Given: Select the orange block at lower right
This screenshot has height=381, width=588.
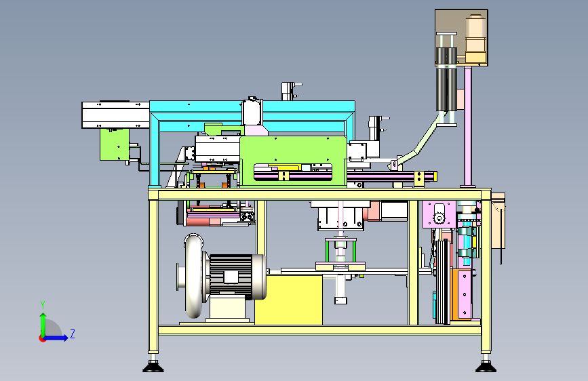Looking at the screenshot, I should [x=455, y=294].
